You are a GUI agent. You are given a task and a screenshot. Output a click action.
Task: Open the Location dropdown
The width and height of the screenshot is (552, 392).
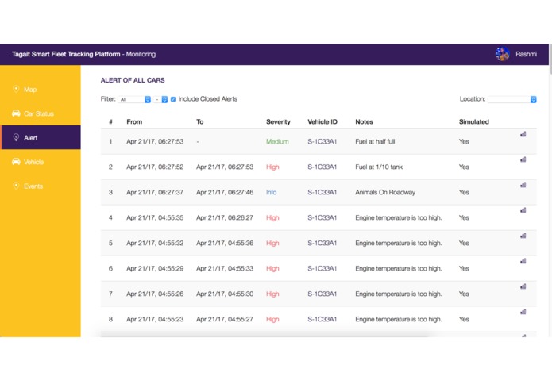click(x=511, y=99)
